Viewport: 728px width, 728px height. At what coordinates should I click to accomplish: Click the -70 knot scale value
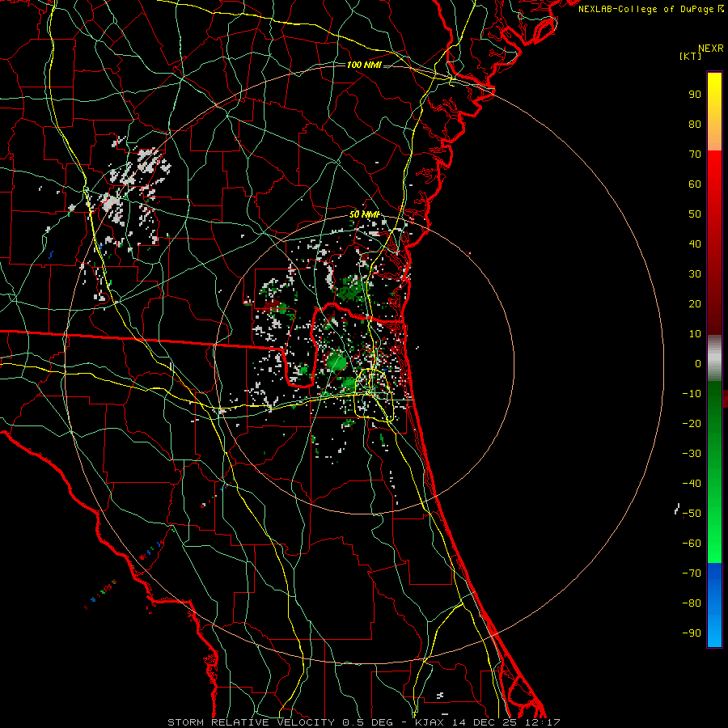pos(692,574)
